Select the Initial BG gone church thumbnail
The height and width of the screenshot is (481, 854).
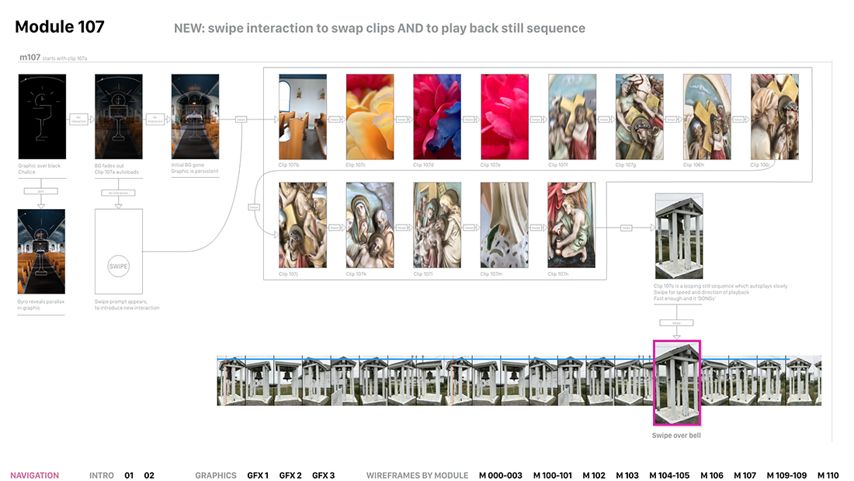coord(195,117)
